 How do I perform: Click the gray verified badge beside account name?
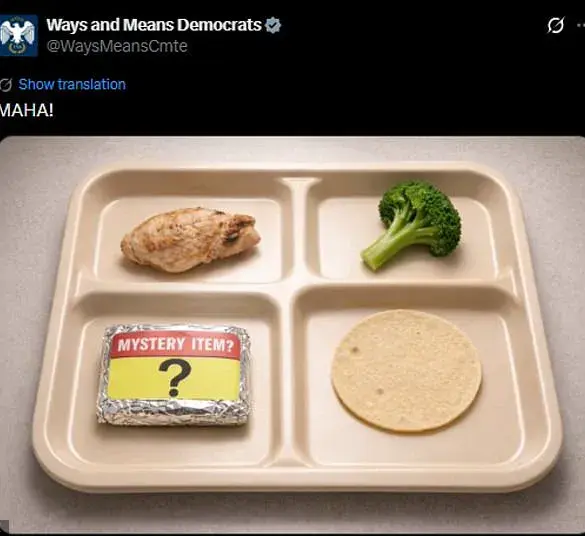pyautogui.click(x=272, y=25)
